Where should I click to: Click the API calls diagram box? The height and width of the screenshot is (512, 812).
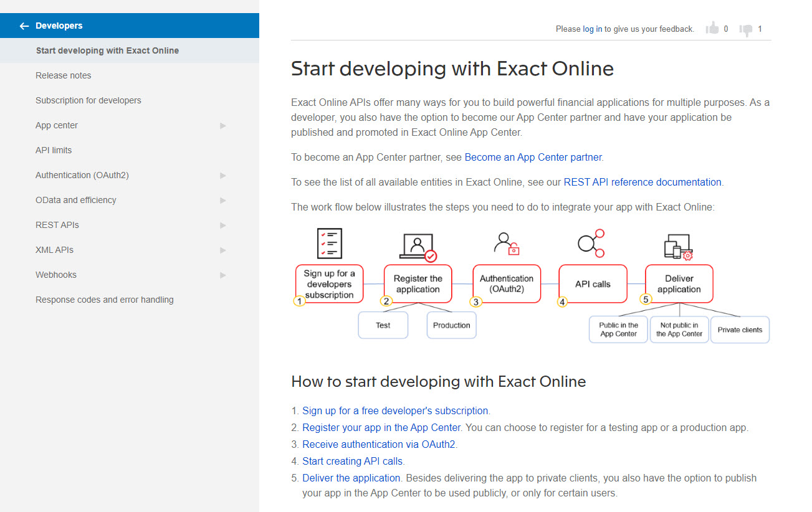click(x=593, y=284)
